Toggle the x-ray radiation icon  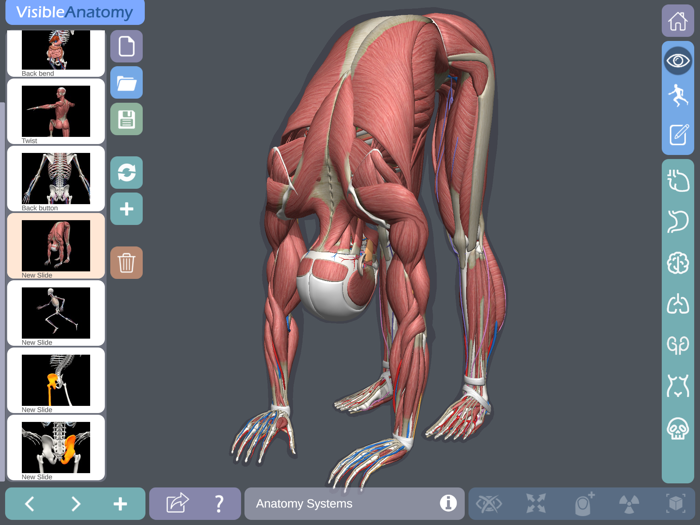tap(629, 504)
